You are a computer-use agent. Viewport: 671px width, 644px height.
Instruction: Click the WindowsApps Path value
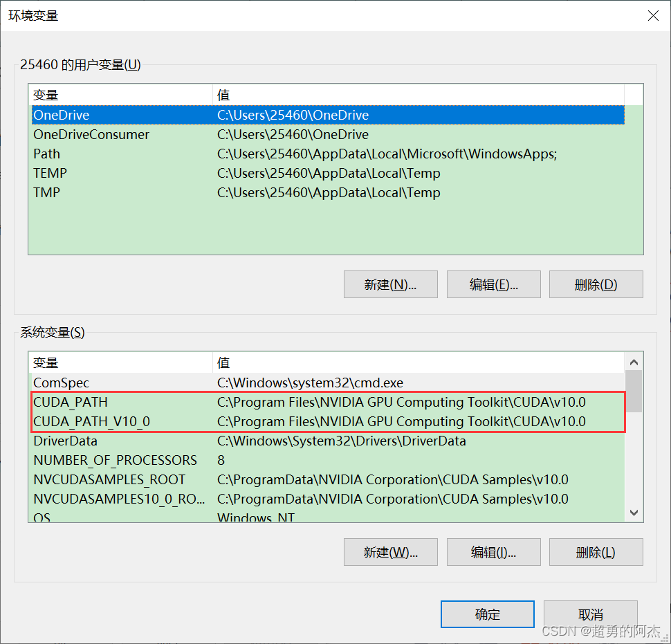click(387, 154)
